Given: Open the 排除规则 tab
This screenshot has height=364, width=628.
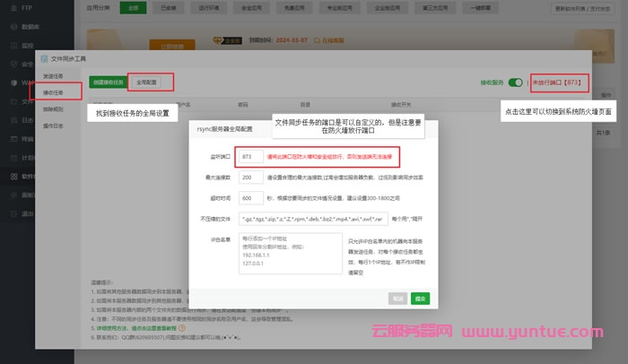Looking at the screenshot, I should (53, 108).
